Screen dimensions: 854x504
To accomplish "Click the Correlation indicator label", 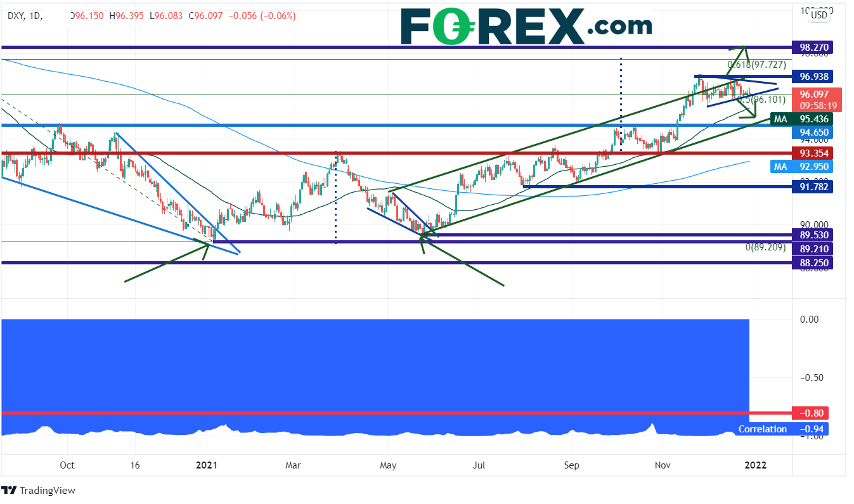I will [763, 429].
